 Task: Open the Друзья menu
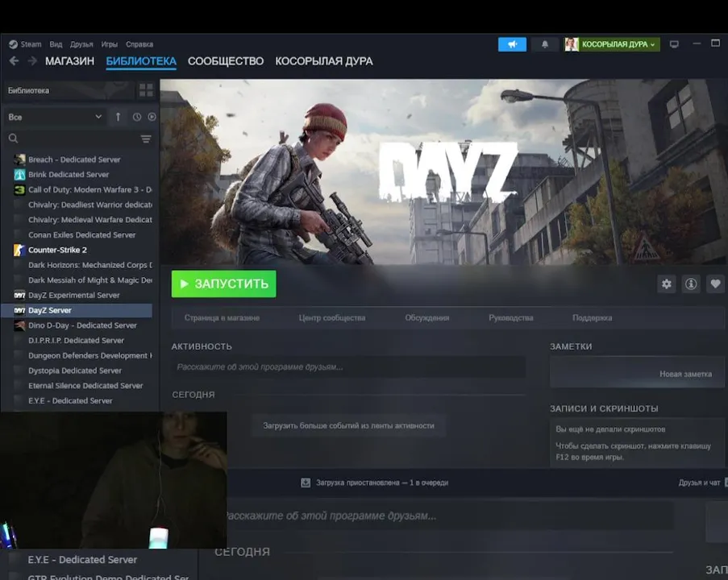[x=81, y=44]
